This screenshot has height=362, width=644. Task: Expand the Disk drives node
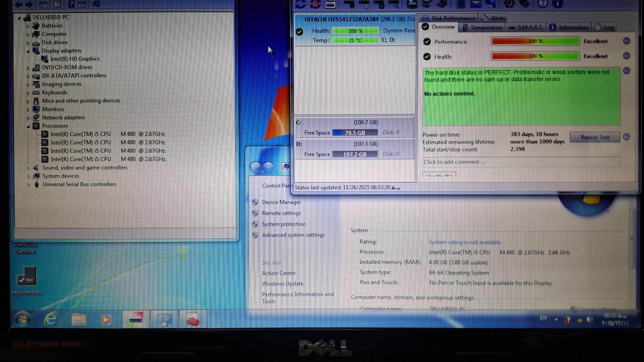pyautogui.click(x=28, y=43)
